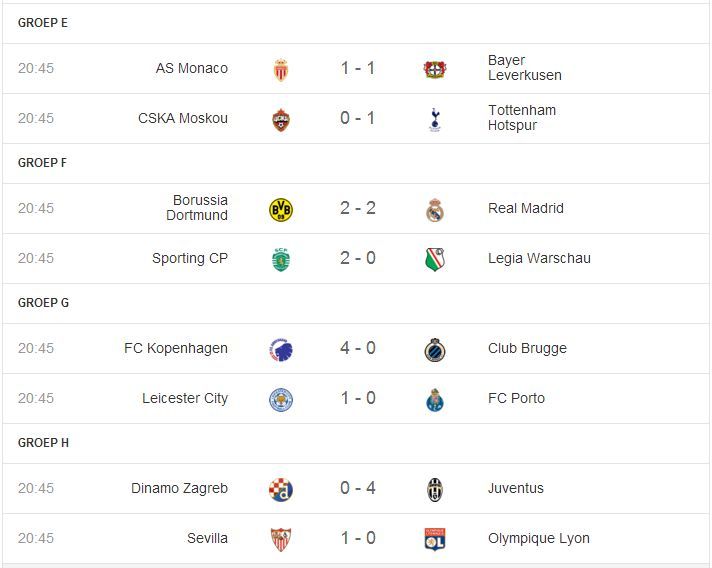Click the Leicester City fox crest
This screenshot has width=712, height=568.
click(281, 400)
